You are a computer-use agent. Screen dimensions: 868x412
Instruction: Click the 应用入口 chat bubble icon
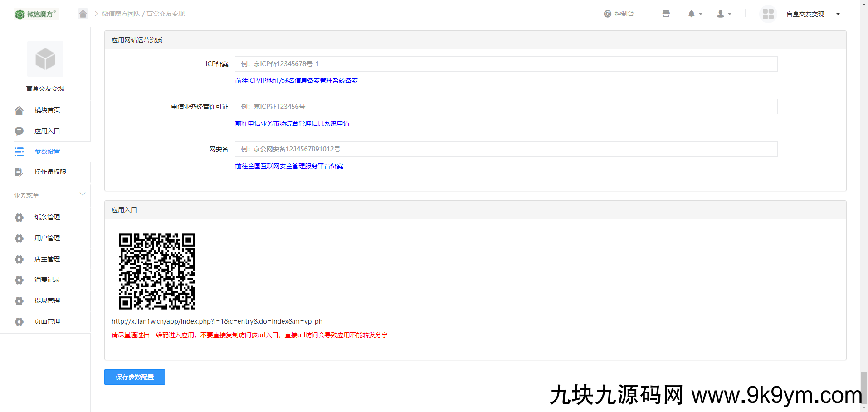(19, 131)
